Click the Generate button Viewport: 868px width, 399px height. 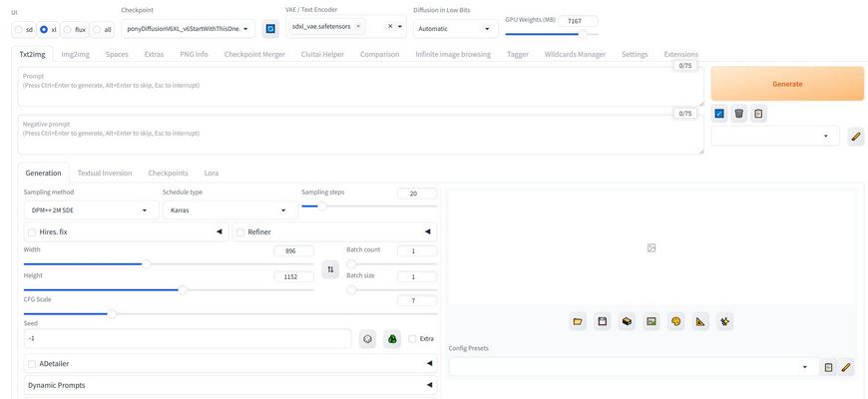point(787,84)
